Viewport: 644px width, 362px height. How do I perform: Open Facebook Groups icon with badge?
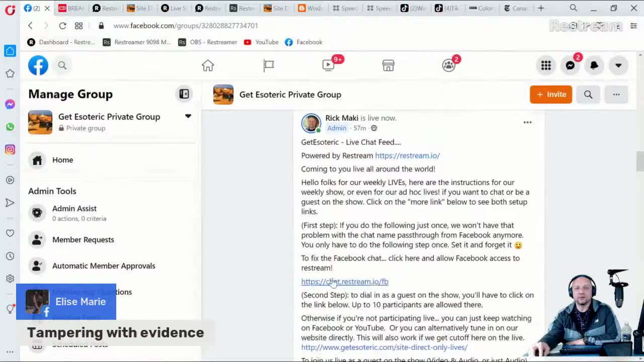click(449, 65)
